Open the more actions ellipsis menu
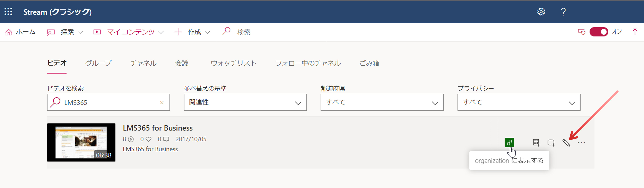The image size is (644, 188). click(581, 143)
